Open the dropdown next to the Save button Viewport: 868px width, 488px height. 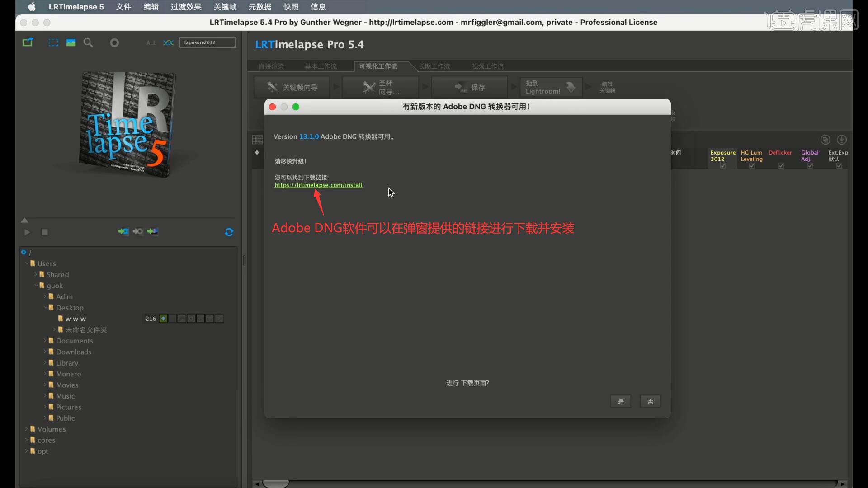514,87
